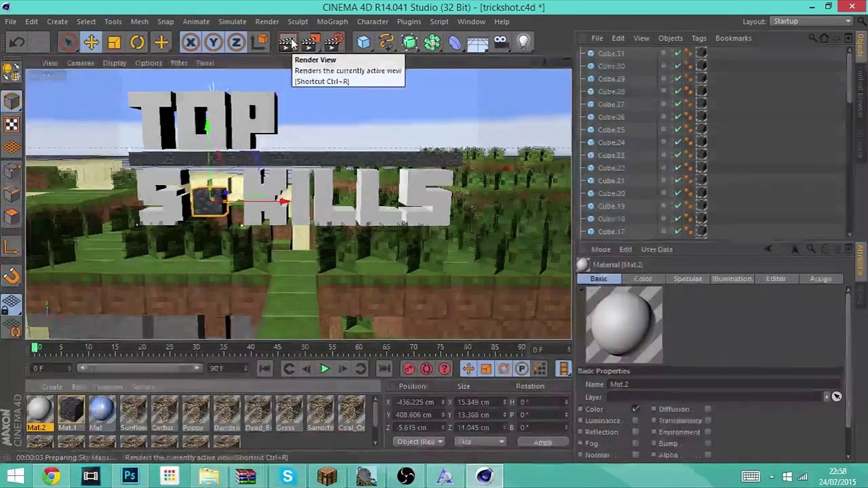Click the Apply button in coordinates
This screenshot has height=488, width=868.
coord(542,442)
